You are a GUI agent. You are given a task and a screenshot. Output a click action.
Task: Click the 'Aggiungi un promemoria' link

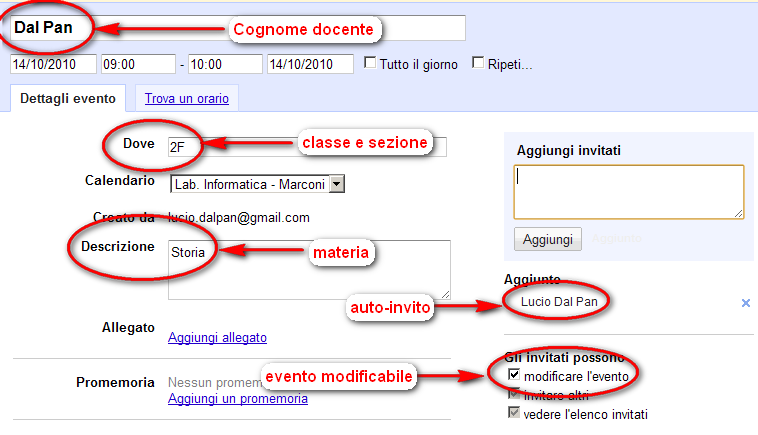[x=237, y=399]
